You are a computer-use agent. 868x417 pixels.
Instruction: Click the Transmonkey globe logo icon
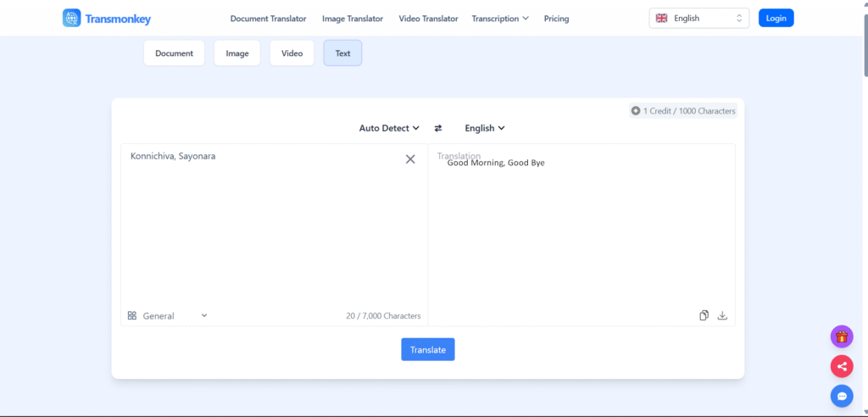pyautogui.click(x=71, y=19)
